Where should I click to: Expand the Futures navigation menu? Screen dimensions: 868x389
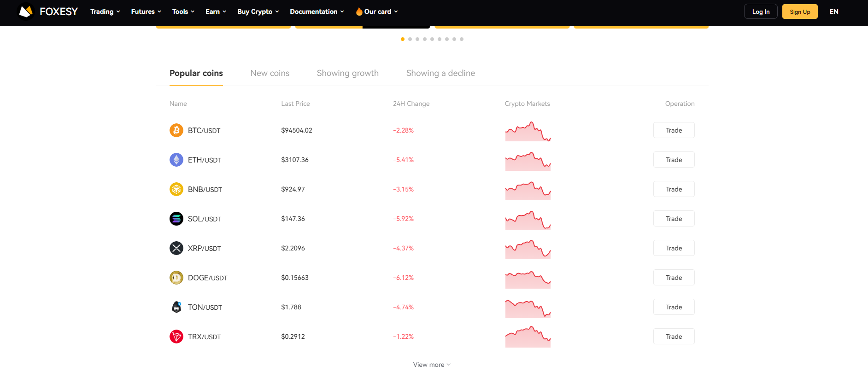(x=146, y=12)
